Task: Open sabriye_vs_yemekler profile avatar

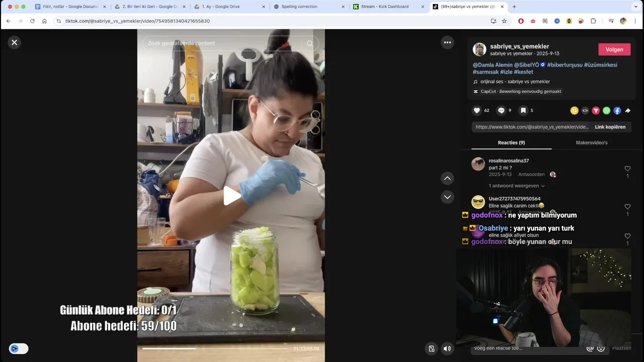Action: click(479, 49)
